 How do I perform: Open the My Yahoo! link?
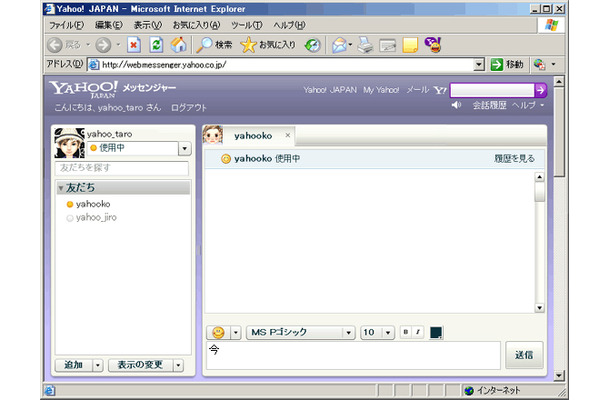[x=381, y=90]
